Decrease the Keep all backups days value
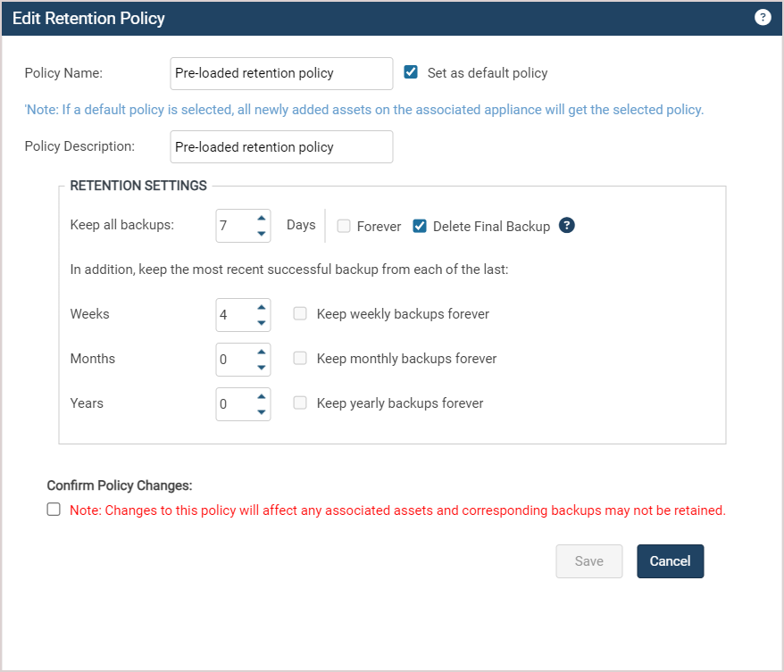The image size is (784, 672). pos(261,233)
